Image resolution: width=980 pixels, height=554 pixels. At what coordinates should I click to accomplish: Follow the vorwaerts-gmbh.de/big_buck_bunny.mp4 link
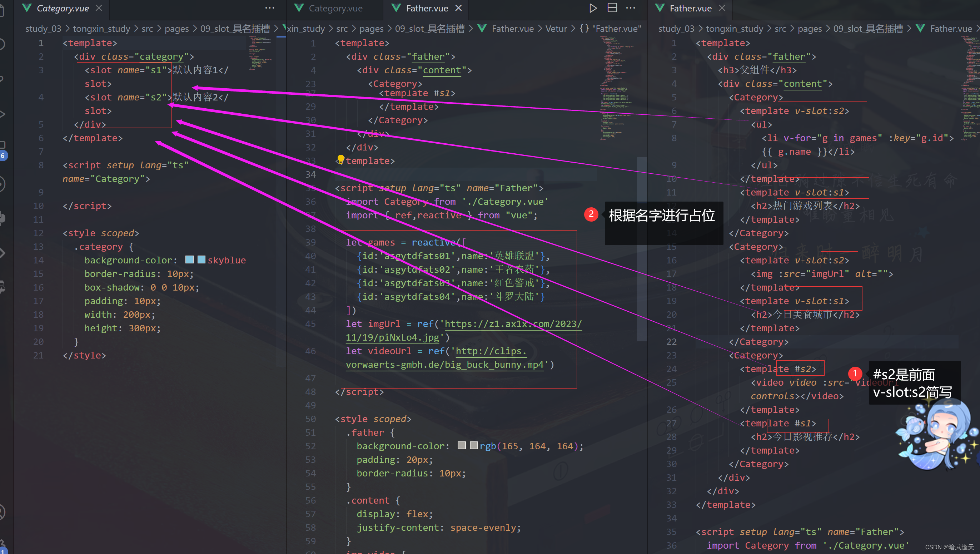pyautogui.click(x=445, y=365)
